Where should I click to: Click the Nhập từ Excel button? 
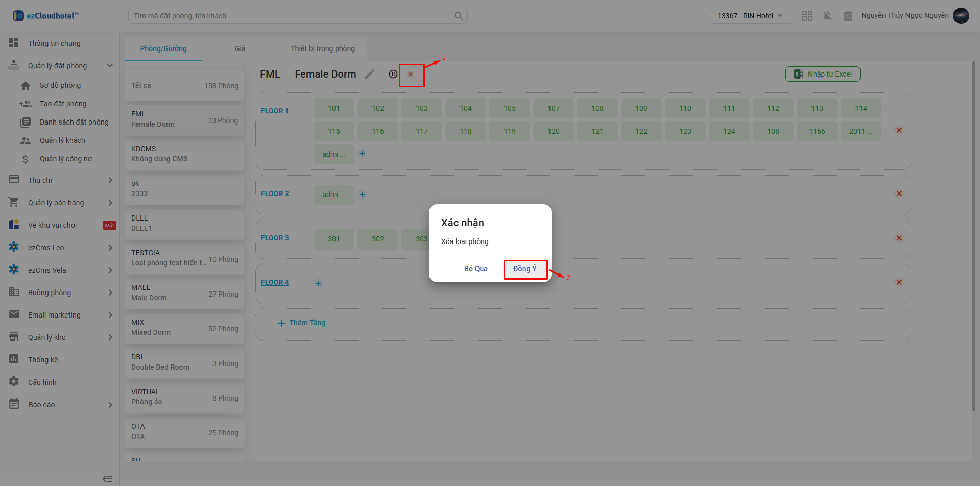(822, 74)
